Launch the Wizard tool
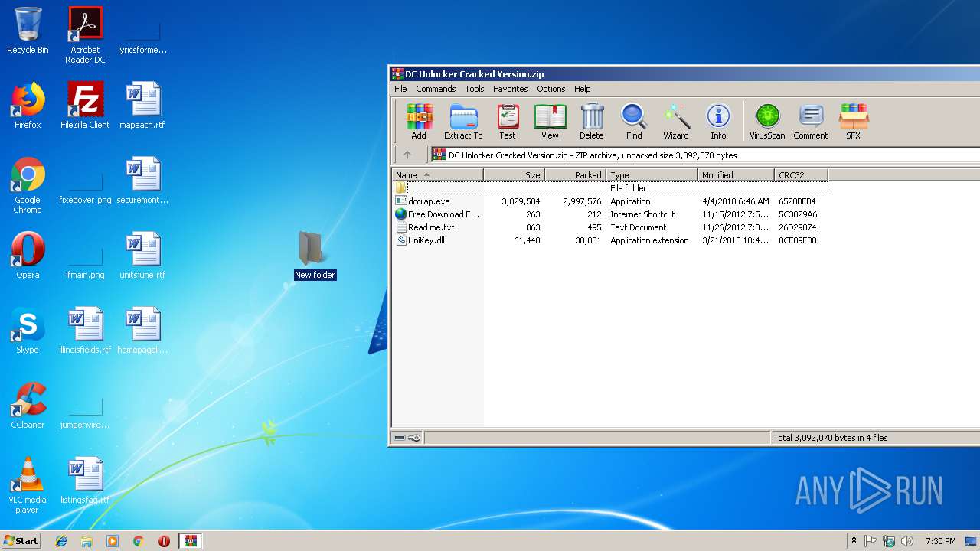The height and width of the screenshot is (551, 980). click(x=676, y=121)
